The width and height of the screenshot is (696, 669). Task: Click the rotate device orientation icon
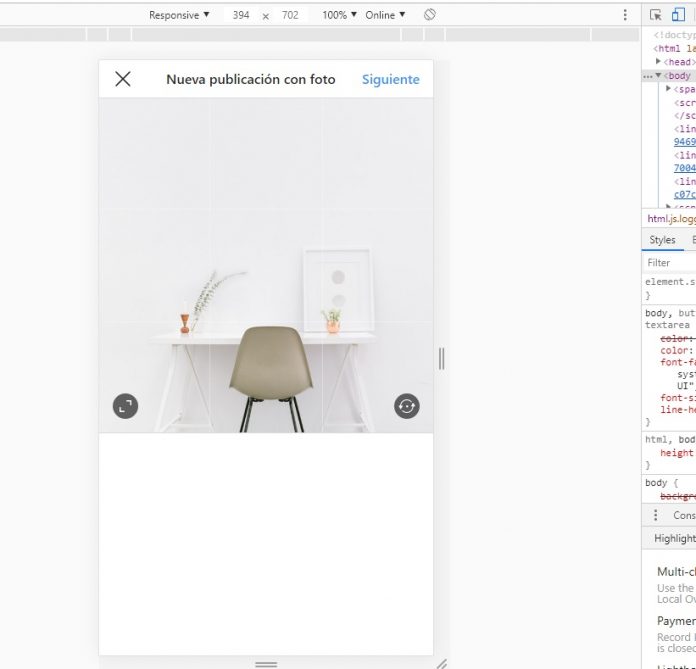coord(430,15)
